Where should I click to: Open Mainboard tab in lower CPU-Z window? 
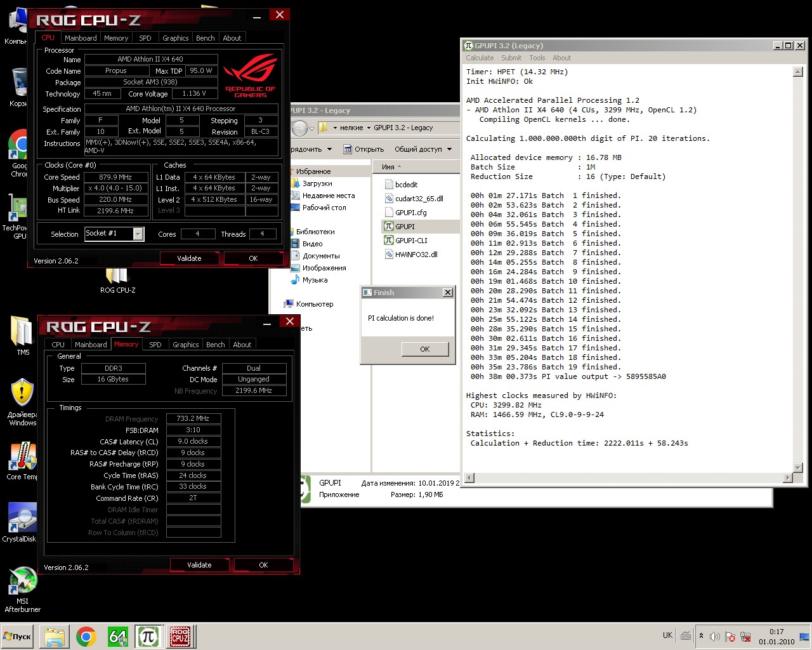pos(91,345)
